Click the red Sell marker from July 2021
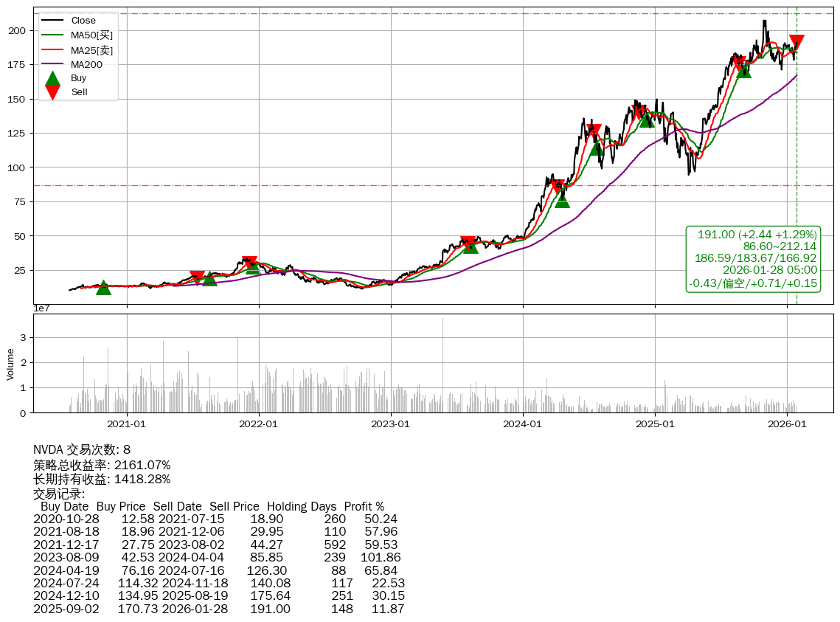The height and width of the screenshot is (622, 840). pos(197,277)
